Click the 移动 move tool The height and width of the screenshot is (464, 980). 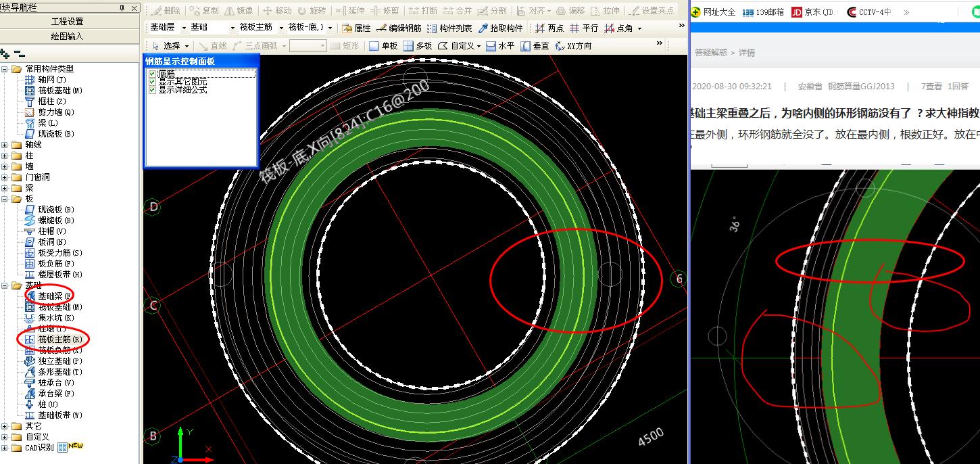pyautogui.click(x=277, y=11)
